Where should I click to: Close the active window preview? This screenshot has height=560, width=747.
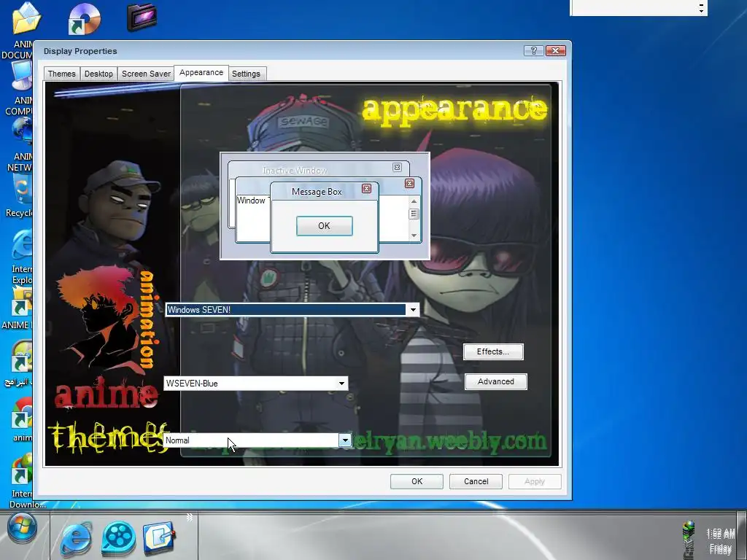(x=409, y=183)
